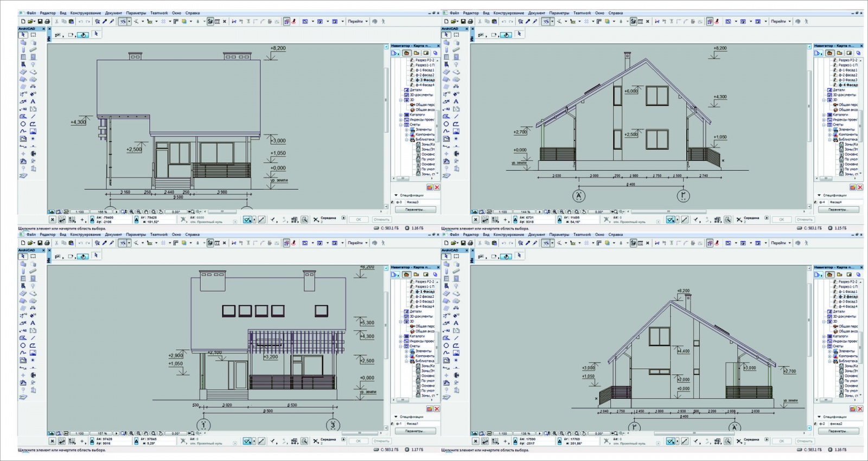Open the Teamwork menu in top-left window
The width and height of the screenshot is (868, 461).
159,13
